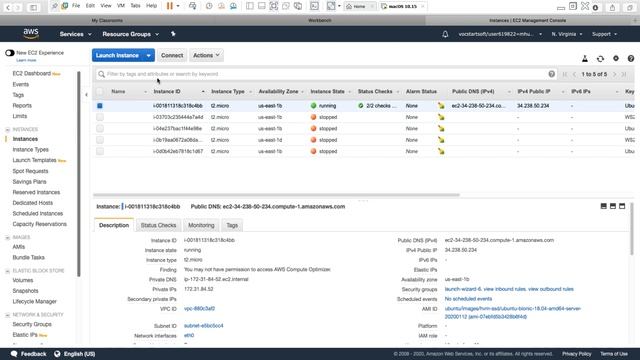Jump to first page of instances
Viewport: 640px width, 360px height.
pos(565,74)
